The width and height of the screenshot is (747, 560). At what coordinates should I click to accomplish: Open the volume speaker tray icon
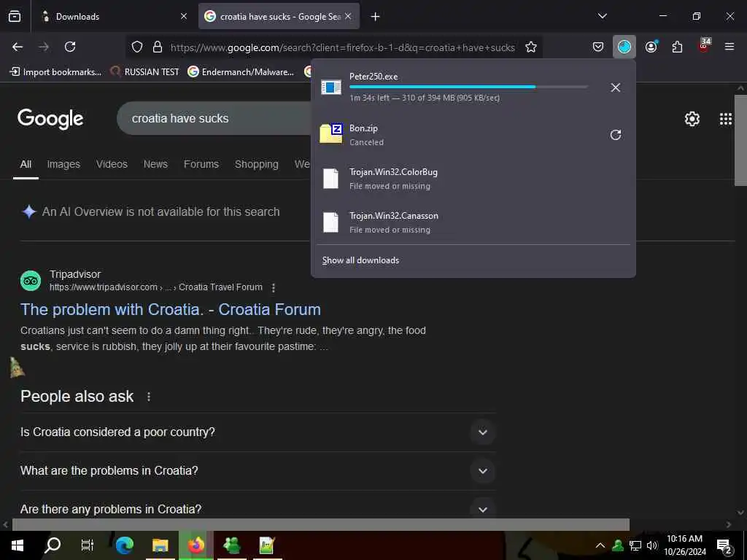coord(651,545)
